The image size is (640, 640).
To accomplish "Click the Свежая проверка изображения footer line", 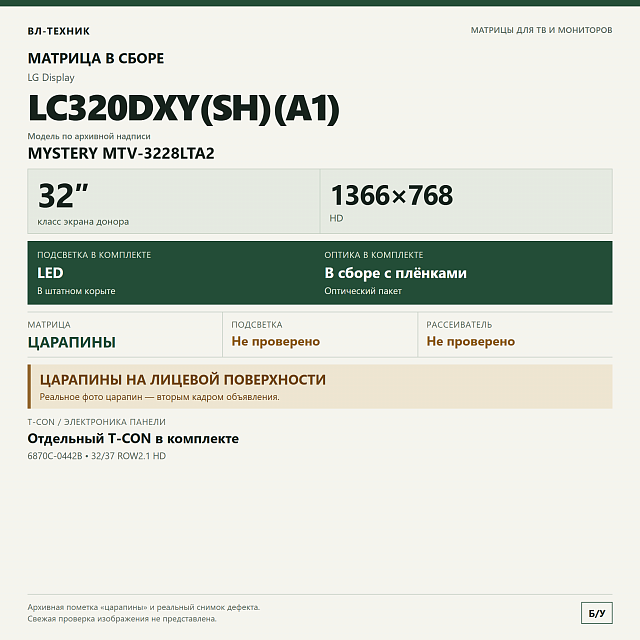I will point(122,619).
